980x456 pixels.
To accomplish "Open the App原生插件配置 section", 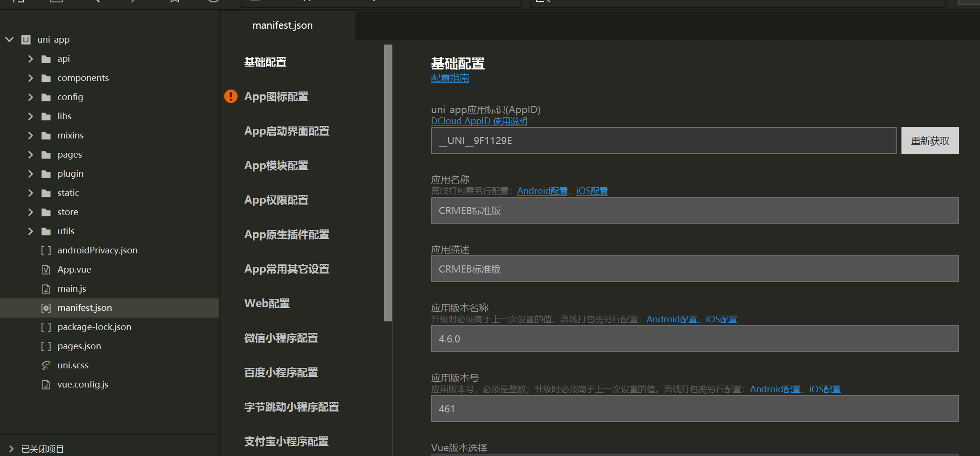I will tap(287, 234).
